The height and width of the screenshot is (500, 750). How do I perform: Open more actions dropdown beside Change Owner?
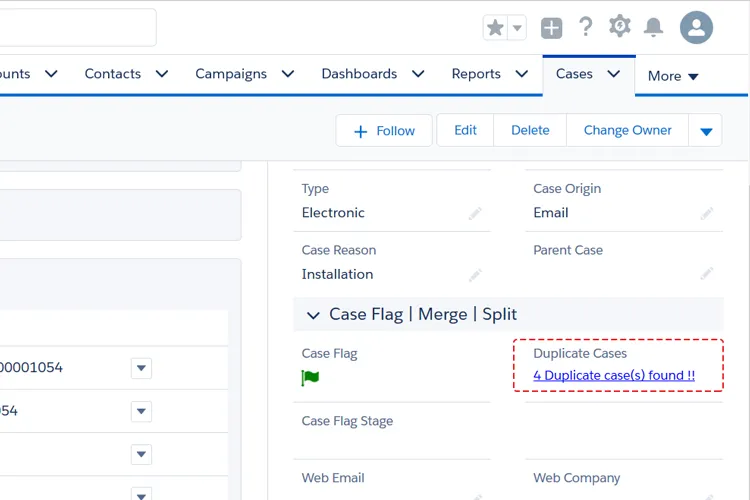point(706,131)
